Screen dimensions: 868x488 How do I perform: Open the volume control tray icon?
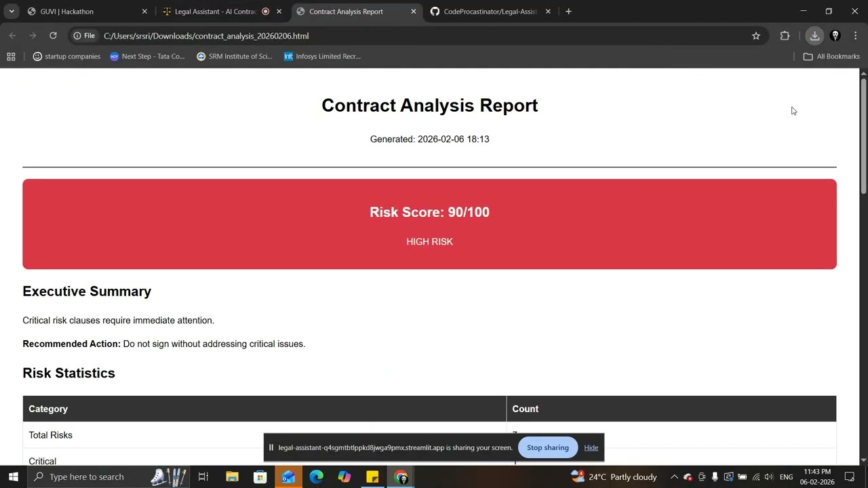click(768, 476)
